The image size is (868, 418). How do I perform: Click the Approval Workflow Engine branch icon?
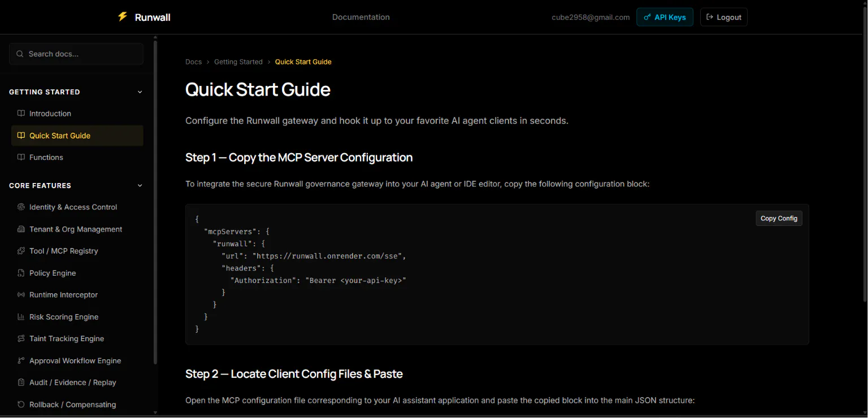point(21,361)
